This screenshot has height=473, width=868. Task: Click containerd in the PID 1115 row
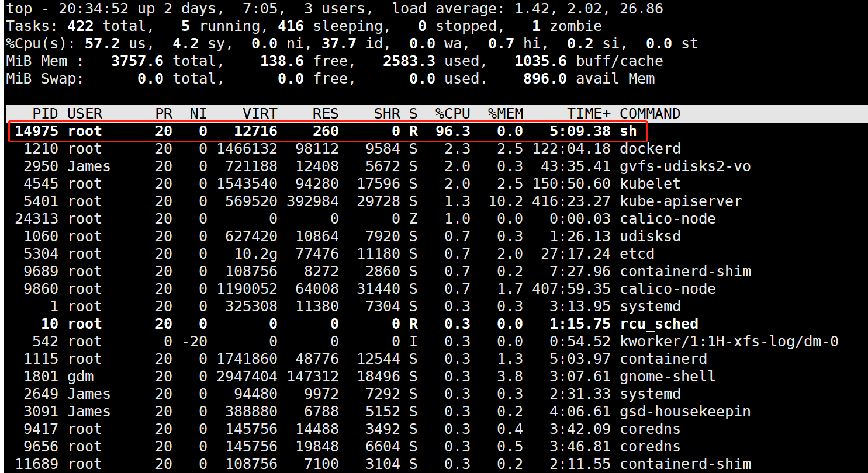pos(663,359)
